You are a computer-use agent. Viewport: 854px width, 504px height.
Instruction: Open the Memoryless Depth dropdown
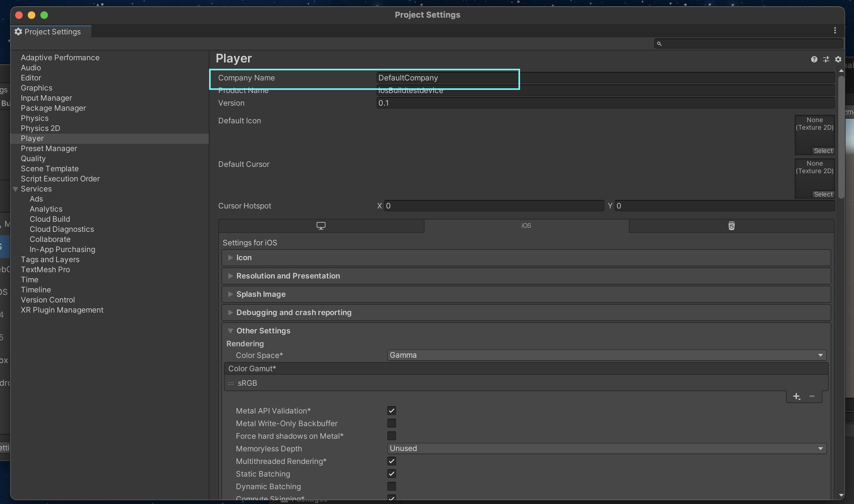606,448
